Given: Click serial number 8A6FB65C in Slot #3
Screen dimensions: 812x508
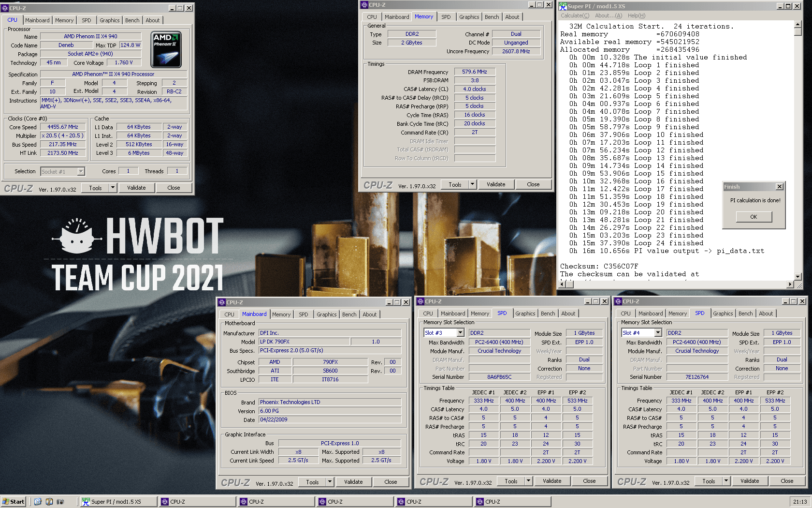Looking at the screenshot, I should pyautogui.click(x=499, y=377).
